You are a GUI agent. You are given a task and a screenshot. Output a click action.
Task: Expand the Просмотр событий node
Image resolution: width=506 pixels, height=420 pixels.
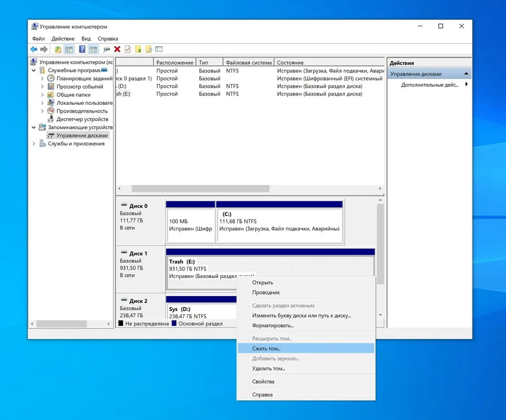42,86
